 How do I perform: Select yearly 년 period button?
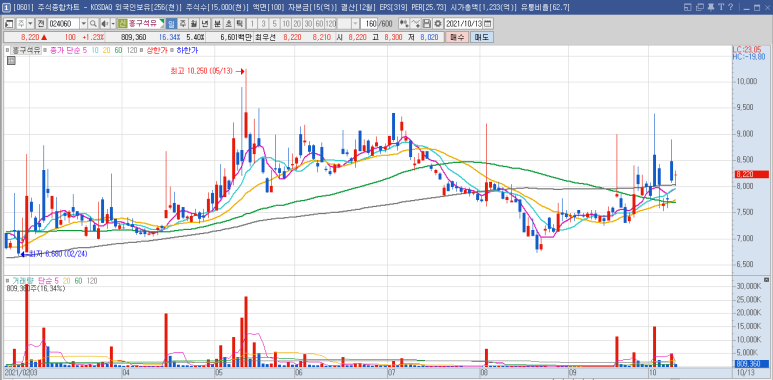[205, 24]
